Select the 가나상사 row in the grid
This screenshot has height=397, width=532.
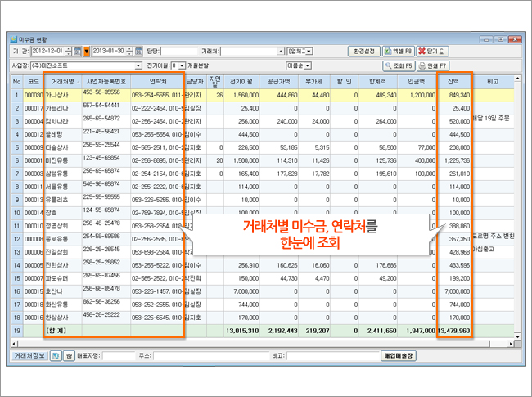point(62,95)
